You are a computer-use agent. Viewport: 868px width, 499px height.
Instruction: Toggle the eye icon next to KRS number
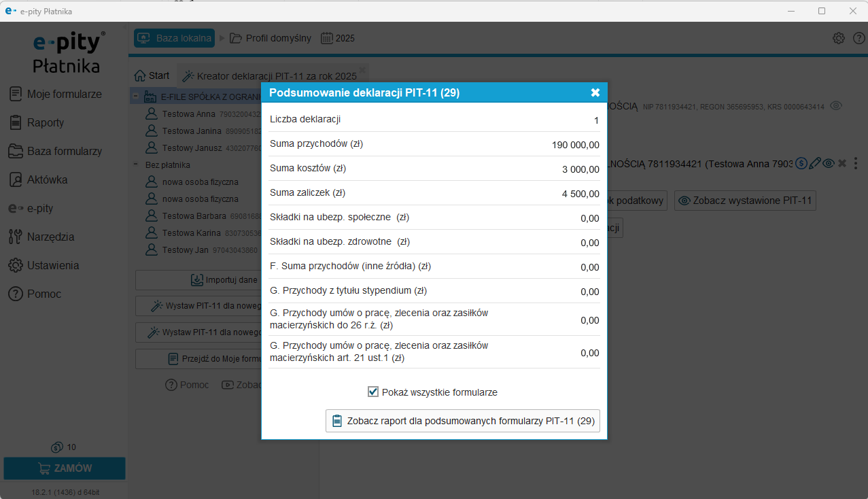point(837,106)
